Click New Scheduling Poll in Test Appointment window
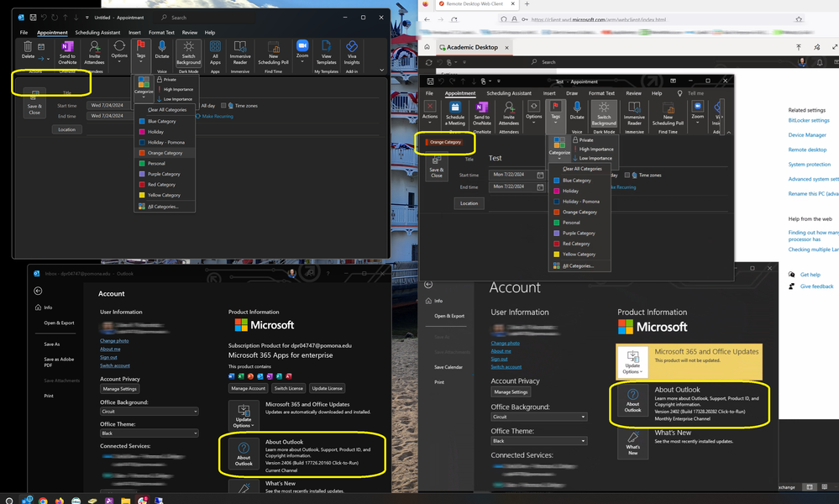 tap(668, 113)
